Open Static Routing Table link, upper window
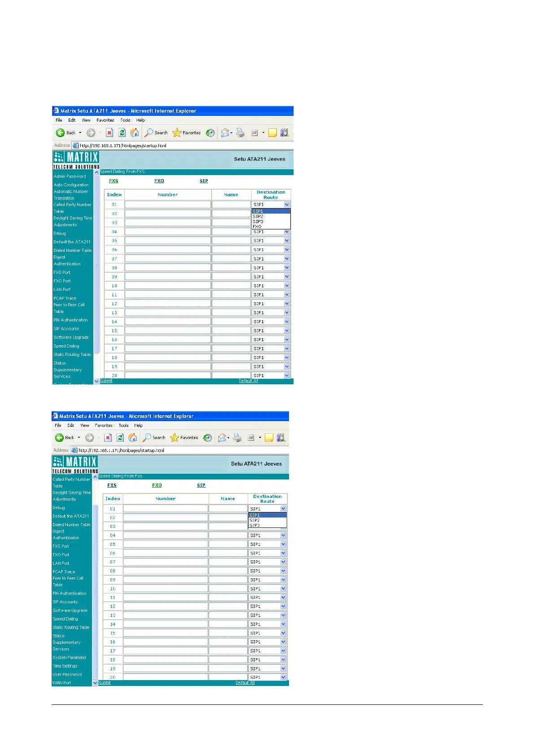 pos(72,355)
